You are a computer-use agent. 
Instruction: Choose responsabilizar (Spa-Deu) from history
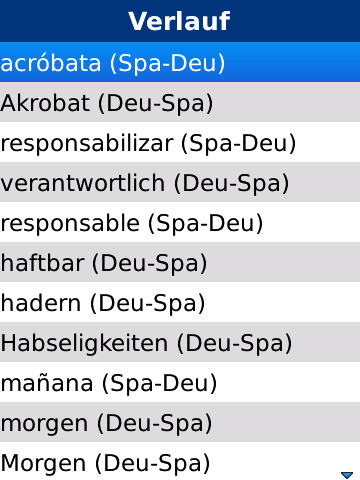180,142
